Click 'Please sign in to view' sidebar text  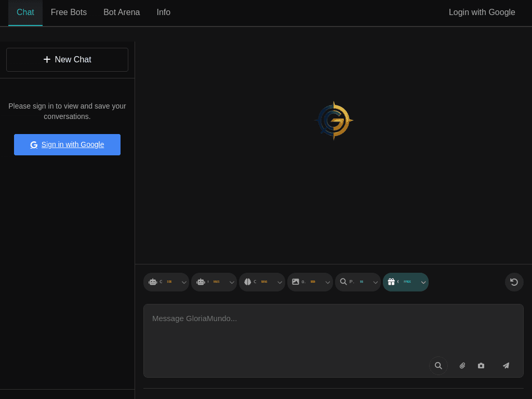pyautogui.click(x=67, y=111)
